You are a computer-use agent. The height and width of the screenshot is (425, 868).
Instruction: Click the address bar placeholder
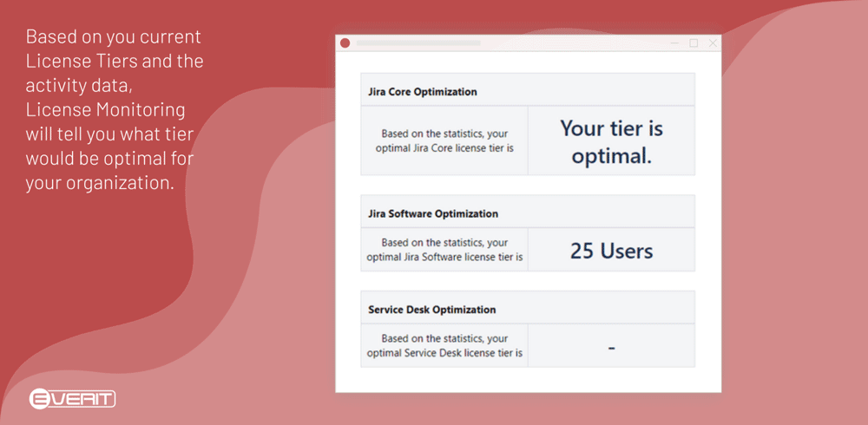pyautogui.click(x=418, y=42)
